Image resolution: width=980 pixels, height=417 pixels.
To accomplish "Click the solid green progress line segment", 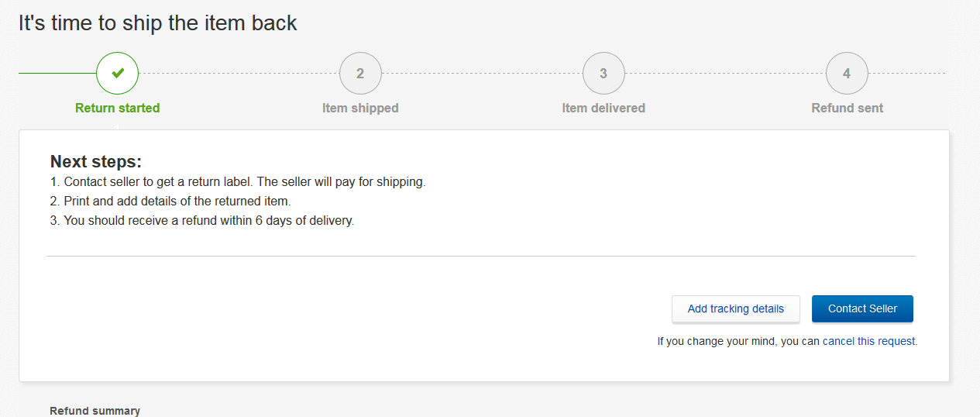I will tap(57, 74).
